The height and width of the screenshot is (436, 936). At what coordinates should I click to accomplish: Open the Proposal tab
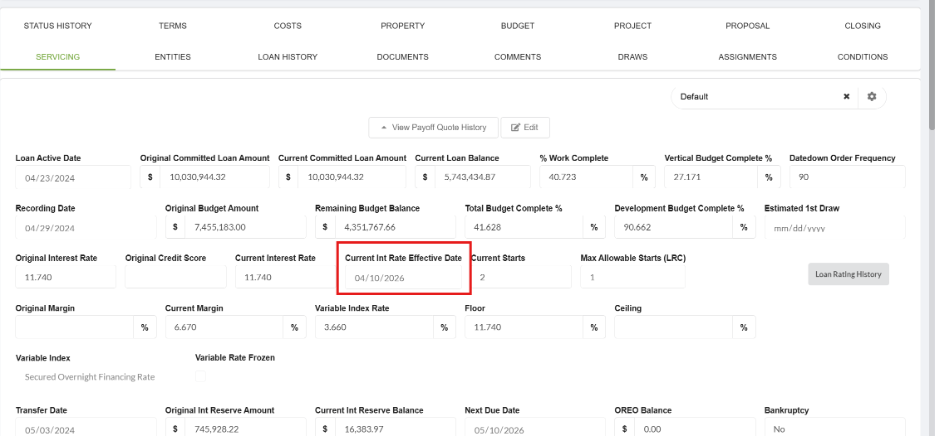(747, 26)
